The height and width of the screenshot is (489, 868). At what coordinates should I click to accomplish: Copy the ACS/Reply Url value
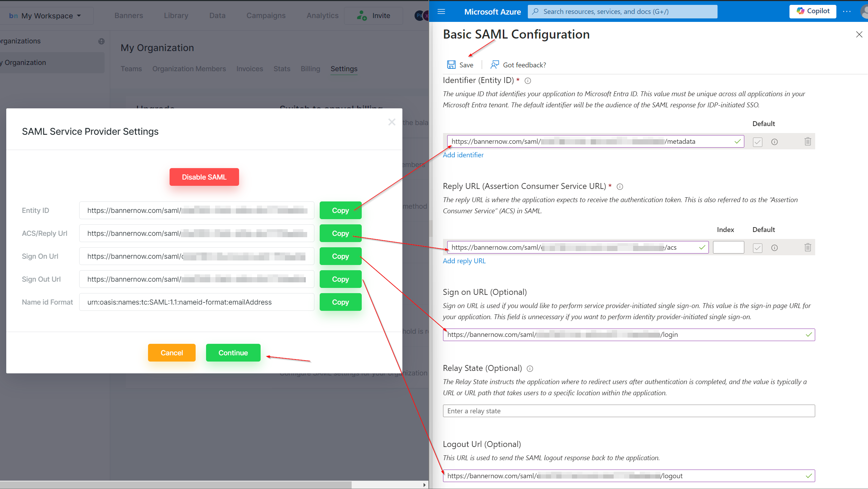340,233
